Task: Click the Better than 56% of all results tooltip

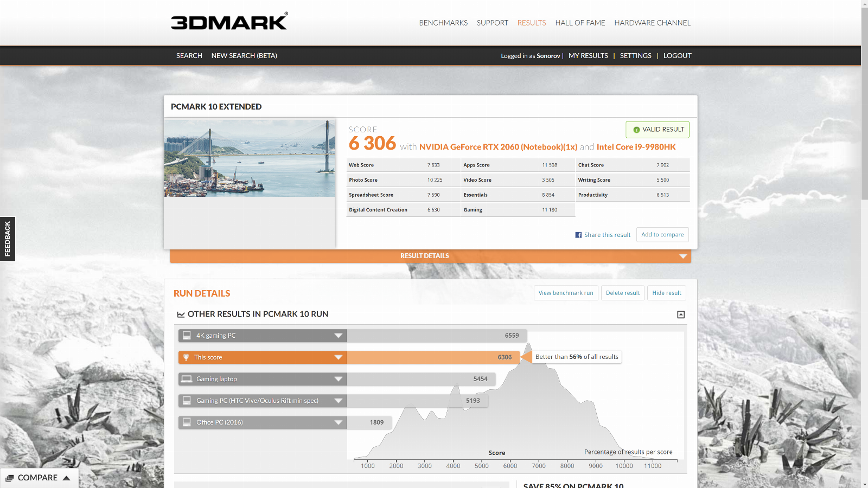Action: coord(577,357)
